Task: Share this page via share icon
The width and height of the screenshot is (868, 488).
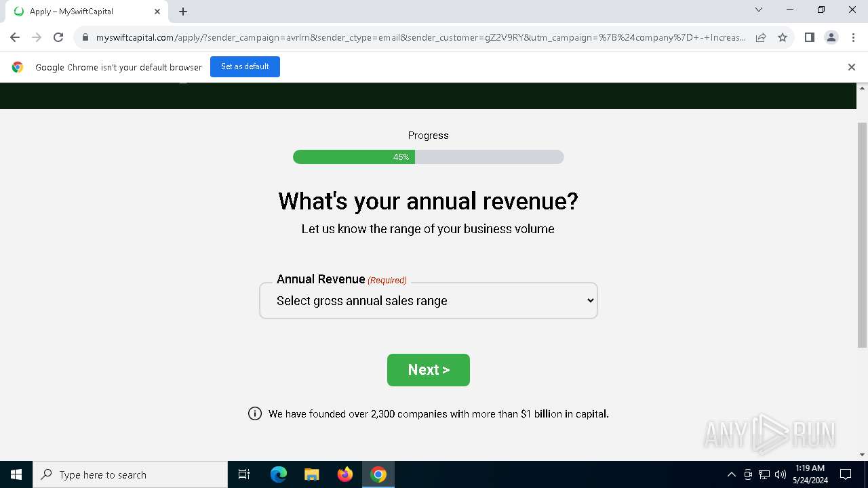Action: pos(761,37)
